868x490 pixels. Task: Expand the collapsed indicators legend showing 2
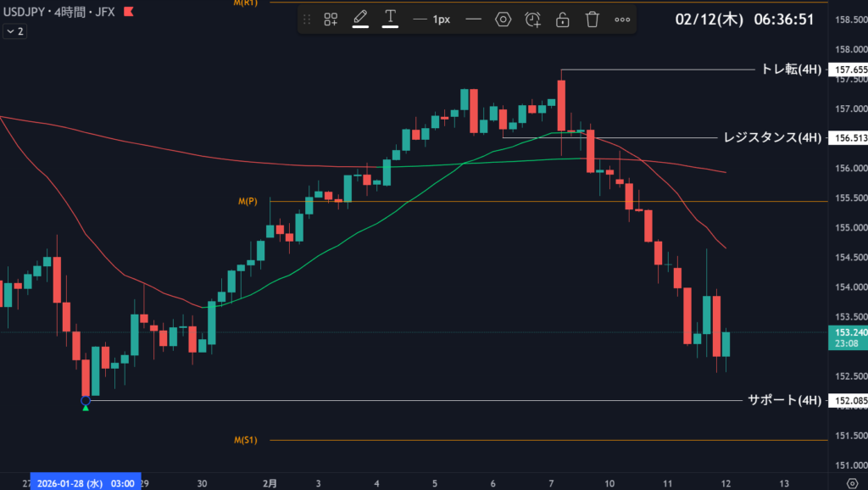14,31
